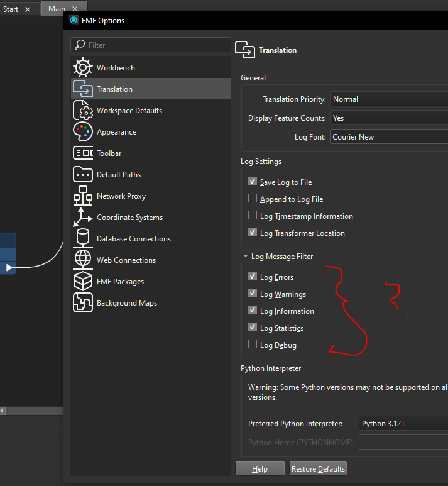Select Network Proxy in options list
The image size is (448, 486).
click(x=151, y=196)
